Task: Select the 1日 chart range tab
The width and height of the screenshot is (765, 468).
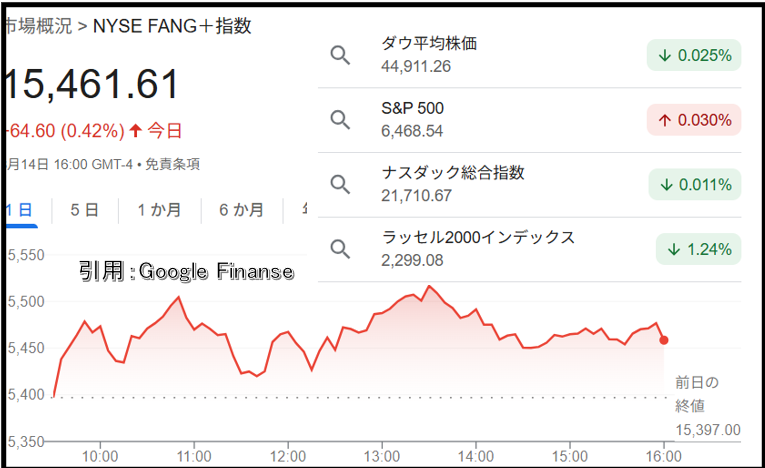Action: pyautogui.click(x=20, y=210)
